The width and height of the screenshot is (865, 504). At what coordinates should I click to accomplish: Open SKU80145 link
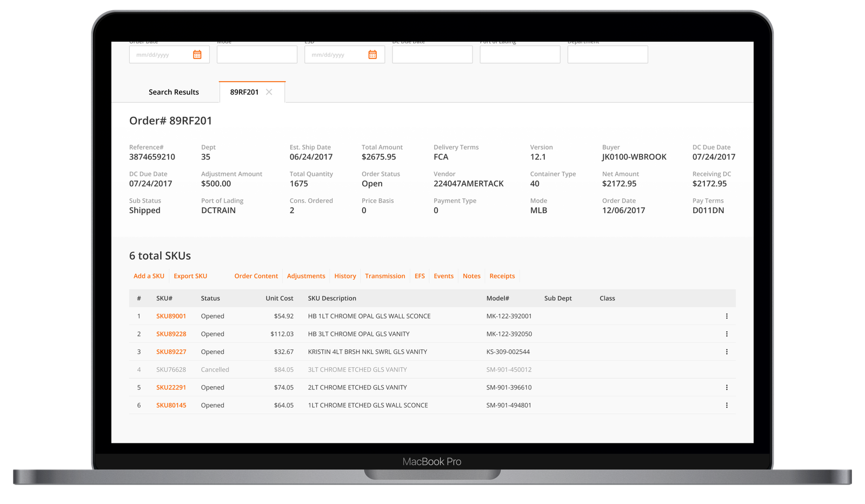tap(171, 405)
